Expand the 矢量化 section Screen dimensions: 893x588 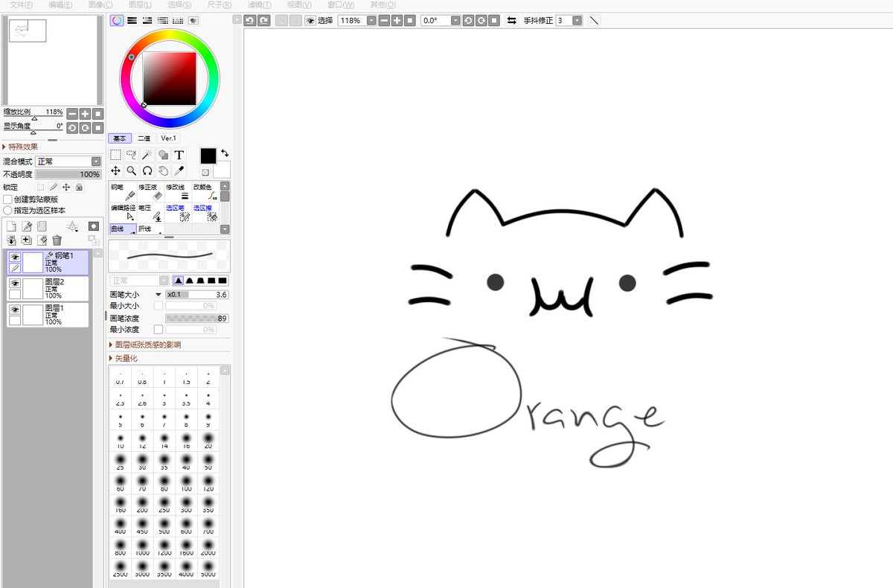click(124, 358)
